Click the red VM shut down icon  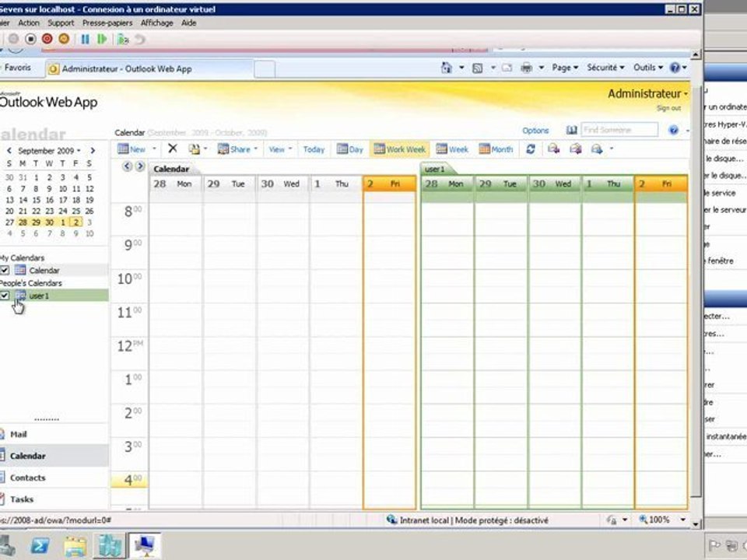pyautogui.click(x=47, y=39)
